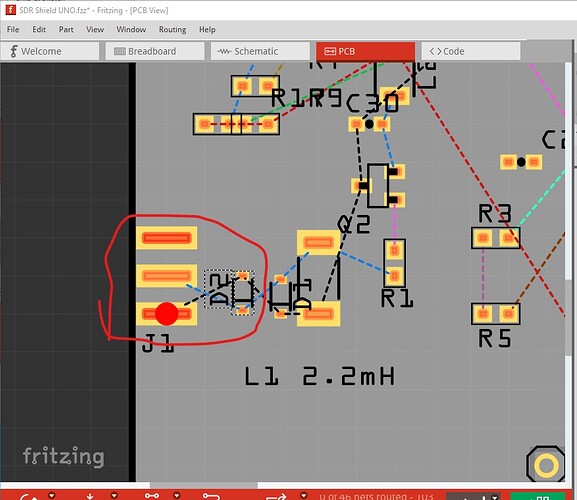Select the right pad of resistor R5
The image size is (577, 500).
pos(509,314)
